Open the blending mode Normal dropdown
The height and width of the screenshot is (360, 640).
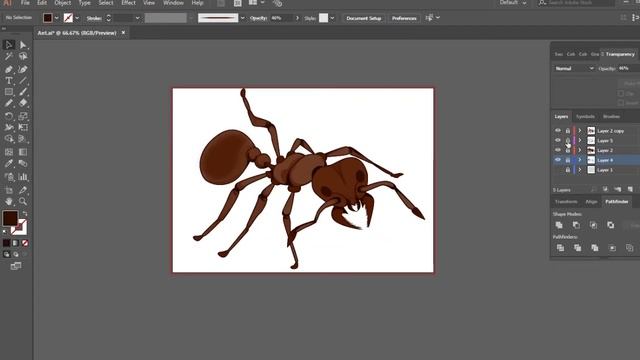pos(574,69)
